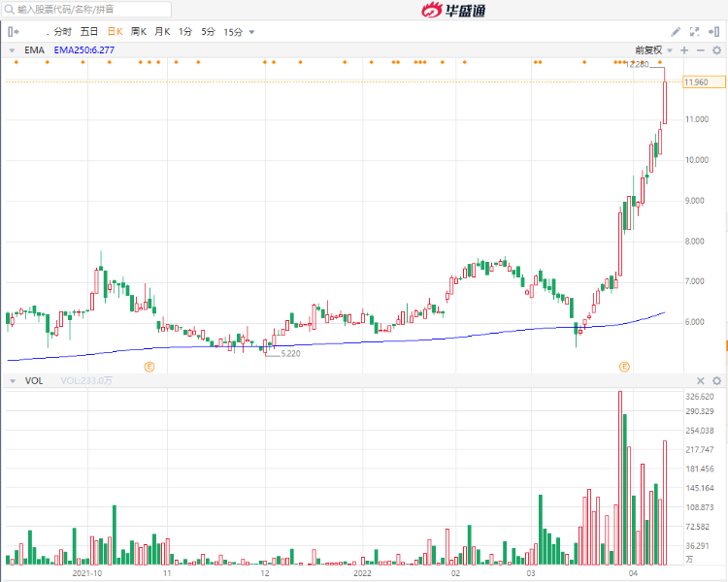Click the 2022 date axis label

(362, 573)
